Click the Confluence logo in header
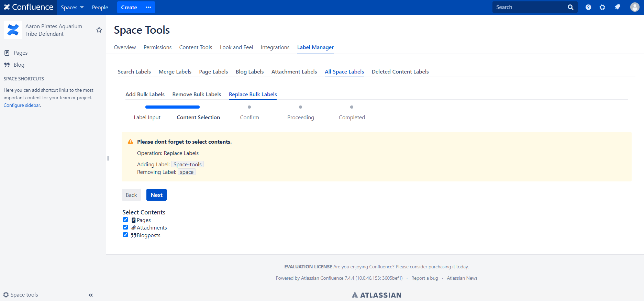 29,7
